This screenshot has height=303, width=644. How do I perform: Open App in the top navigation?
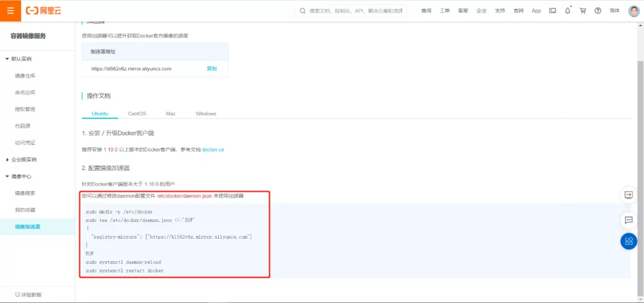[x=537, y=11]
